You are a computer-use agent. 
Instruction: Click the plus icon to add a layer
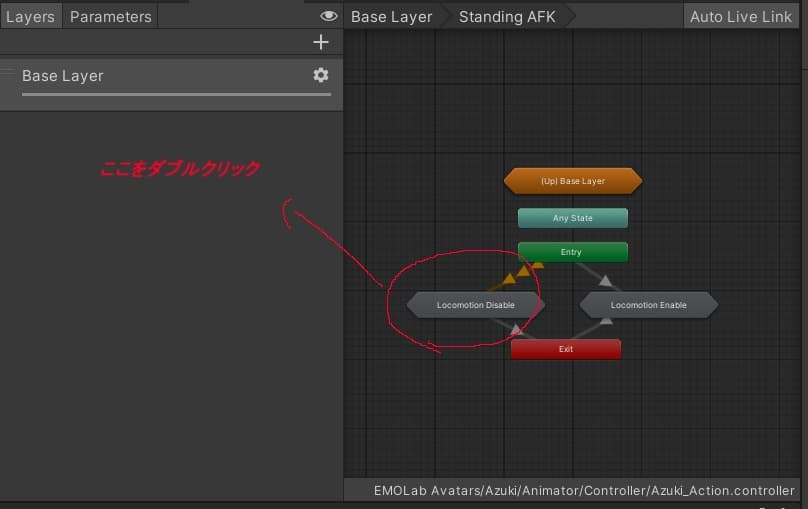click(320, 42)
